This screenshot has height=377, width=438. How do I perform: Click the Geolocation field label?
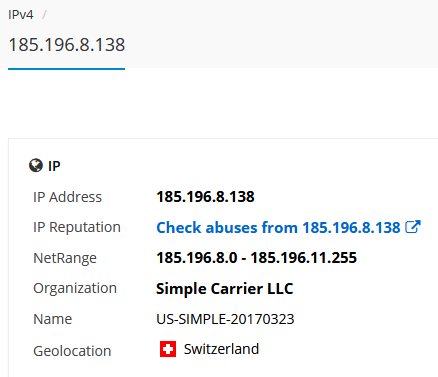coord(72,351)
